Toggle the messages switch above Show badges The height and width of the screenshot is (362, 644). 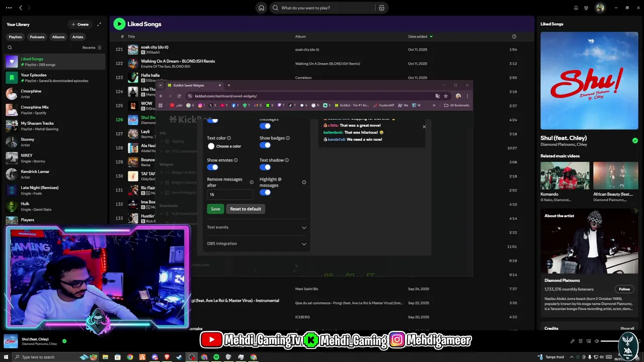265,126
